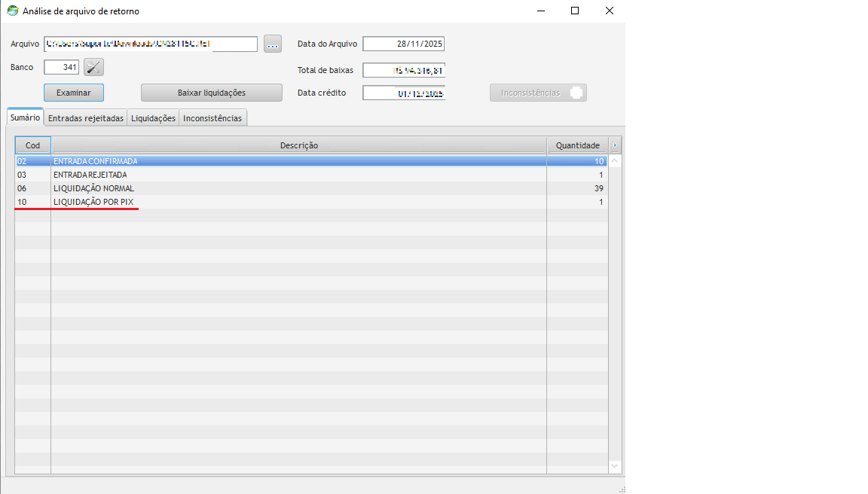This screenshot has width=868, height=494.
Task: Focus the Arquivo file path field
Action: click(151, 44)
